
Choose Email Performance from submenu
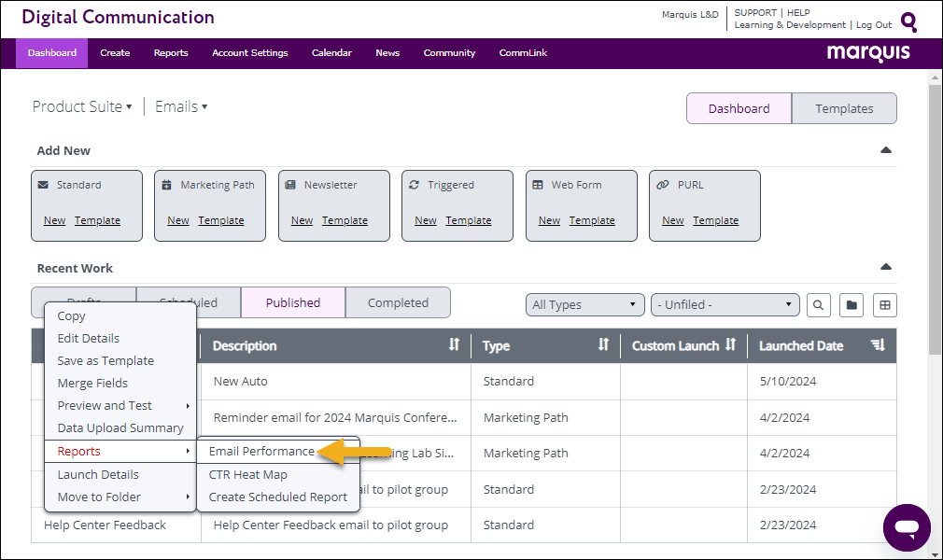click(x=261, y=451)
